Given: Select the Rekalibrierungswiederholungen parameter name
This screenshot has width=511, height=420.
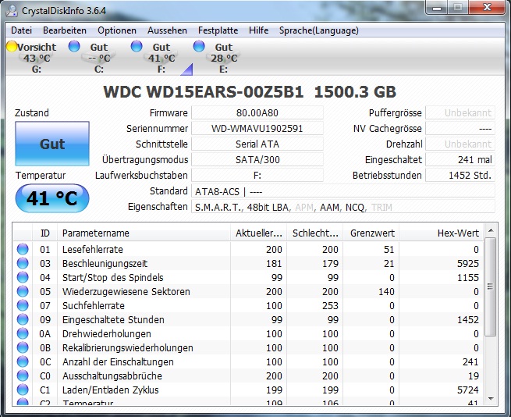Looking at the screenshot, I should click(x=128, y=348).
